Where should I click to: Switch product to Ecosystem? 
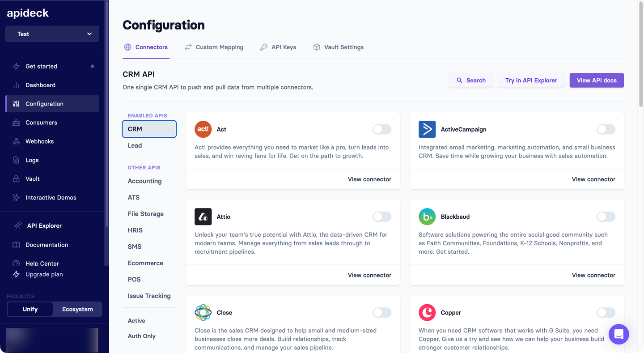(x=77, y=309)
